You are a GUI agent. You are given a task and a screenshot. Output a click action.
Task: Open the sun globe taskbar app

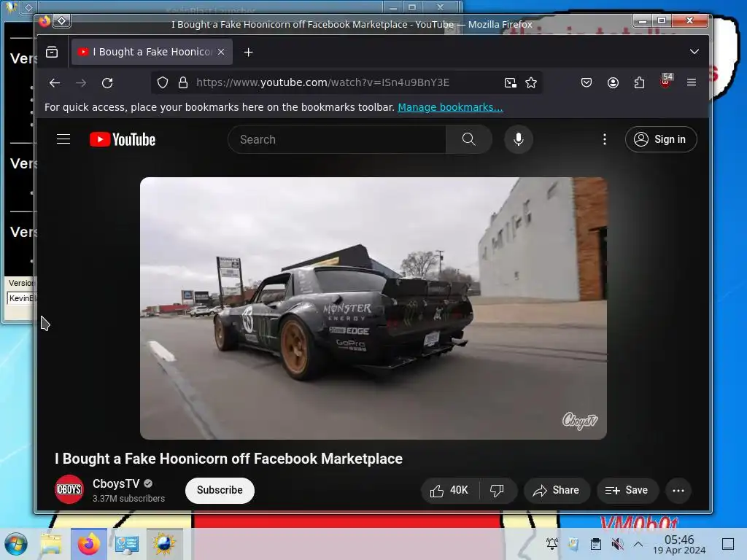point(164,544)
